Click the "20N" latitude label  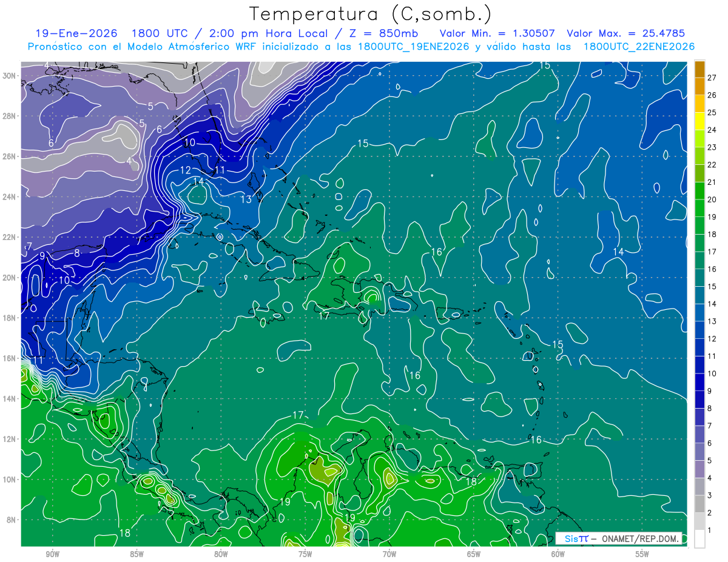click(10, 277)
